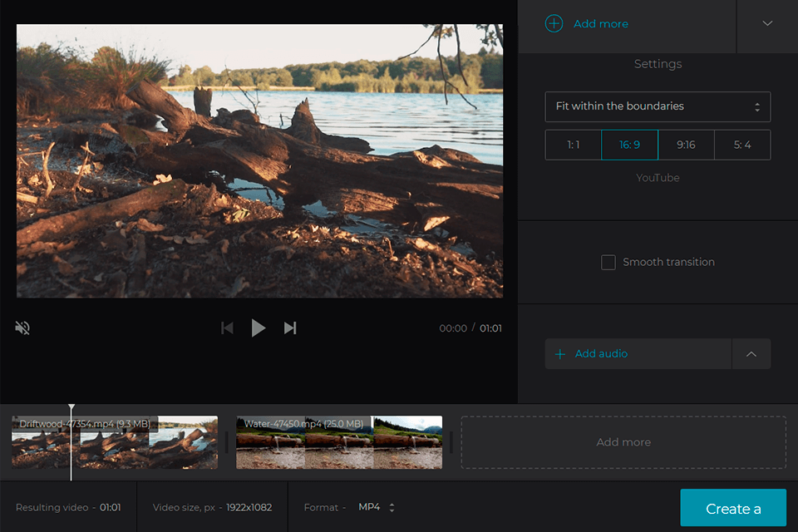Collapse the Add audio section
Image resolution: width=798 pixels, height=532 pixels.
(x=751, y=353)
